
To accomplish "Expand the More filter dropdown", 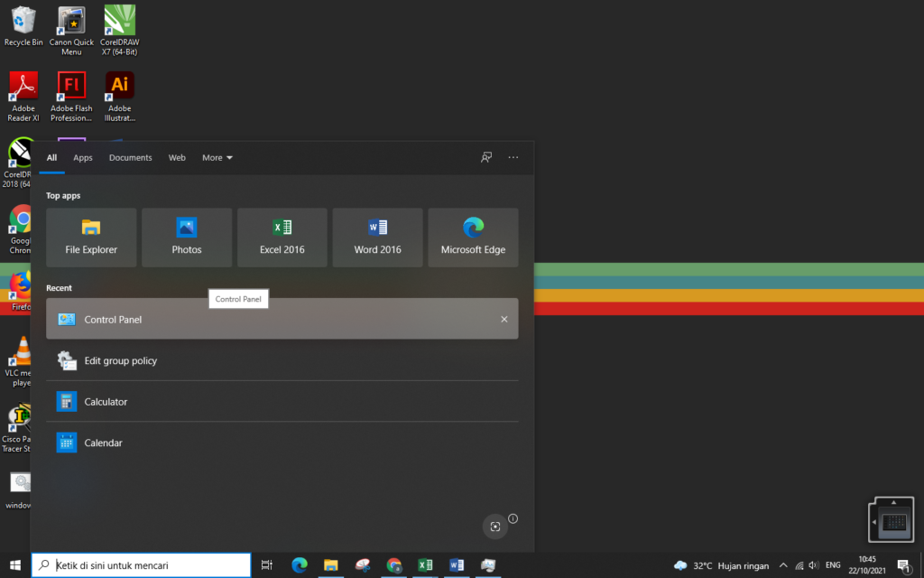I will (217, 157).
